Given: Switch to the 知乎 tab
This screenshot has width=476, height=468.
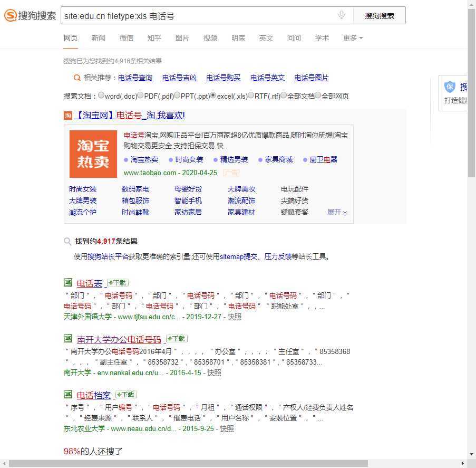Looking at the screenshot, I should [154, 38].
